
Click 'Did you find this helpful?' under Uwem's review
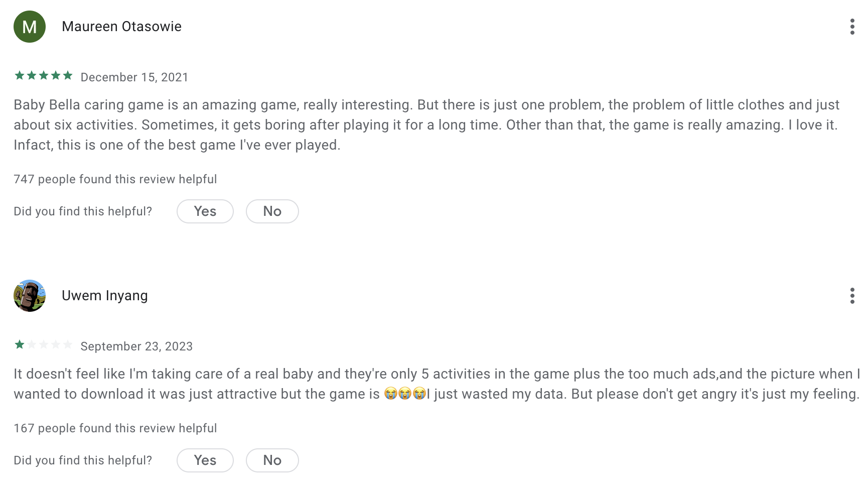point(83,460)
